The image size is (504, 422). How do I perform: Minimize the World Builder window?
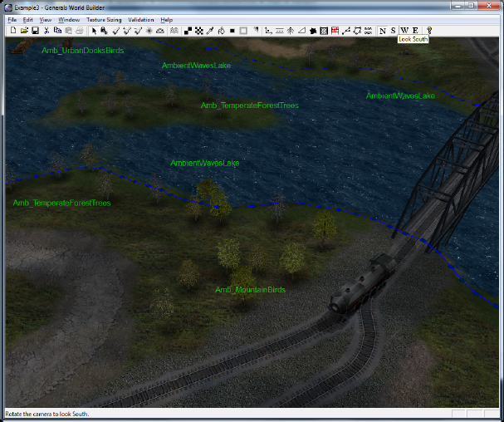[458, 6]
